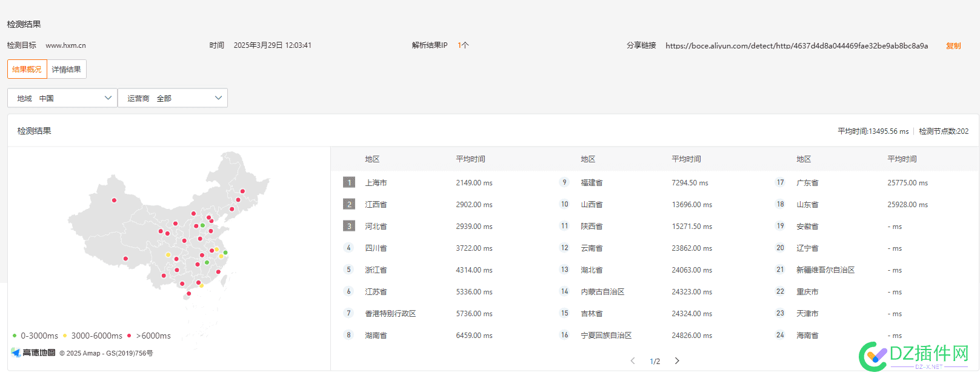Click the 山西省 row
The image size is (980, 381).
click(655, 204)
